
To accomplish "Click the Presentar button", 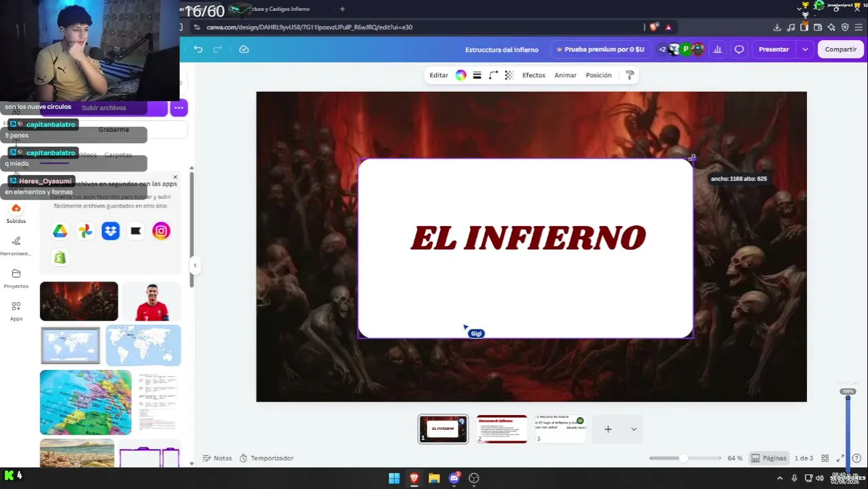I will tap(774, 50).
